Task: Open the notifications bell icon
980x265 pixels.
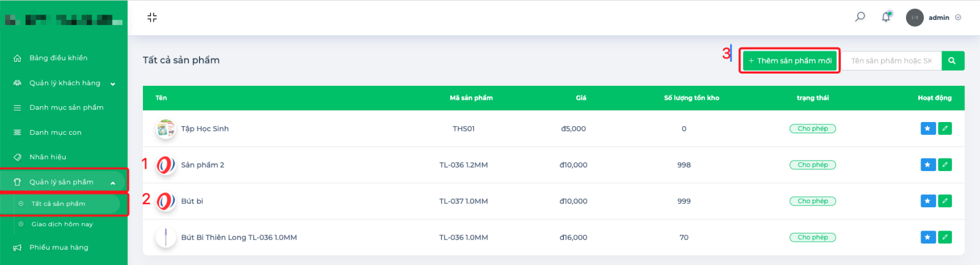Action: coord(886,17)
